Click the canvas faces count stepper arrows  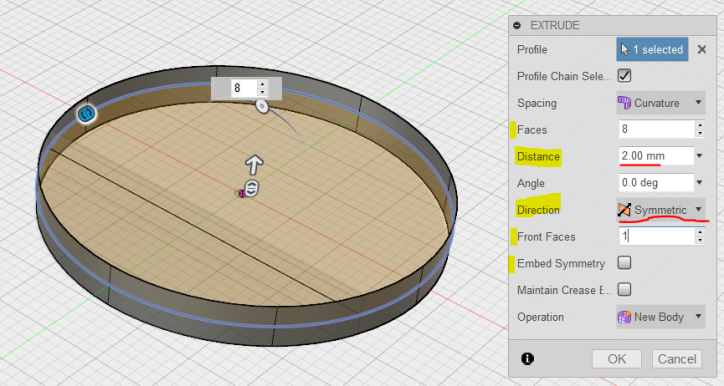click(262, 88)
